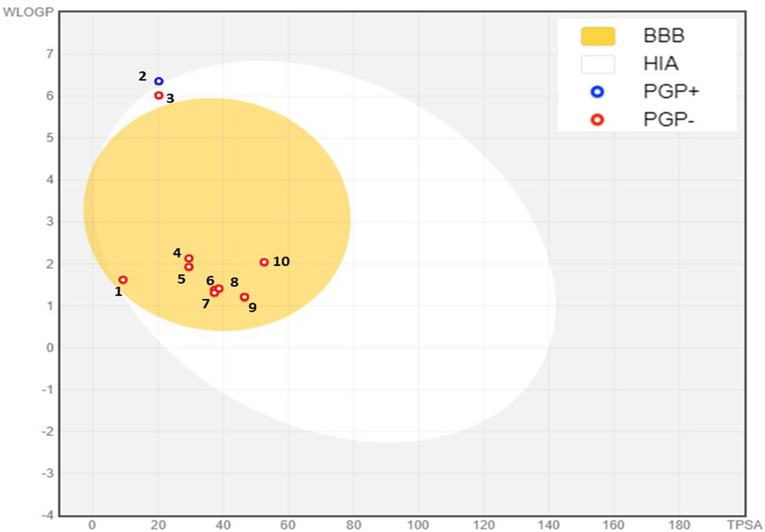This screenshot has height=532, width=765.
Task: Click the WLOGP y-axis title
Action: pos(28,12)
